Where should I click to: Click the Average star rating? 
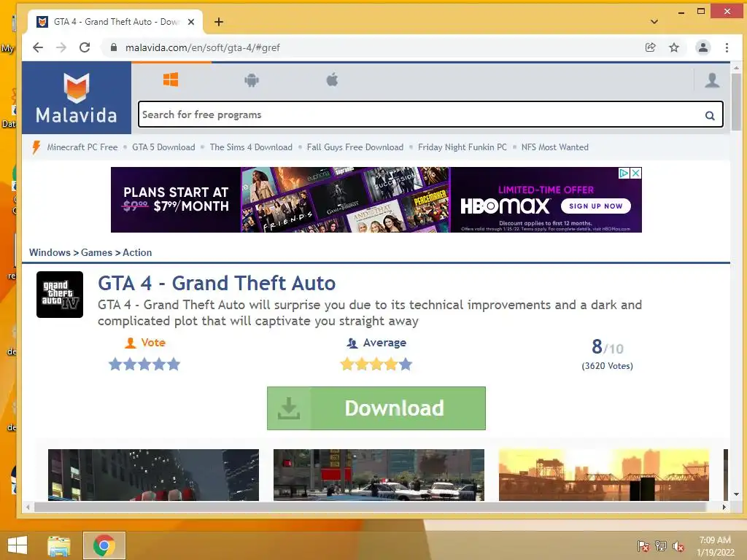[x=376, y=365]
